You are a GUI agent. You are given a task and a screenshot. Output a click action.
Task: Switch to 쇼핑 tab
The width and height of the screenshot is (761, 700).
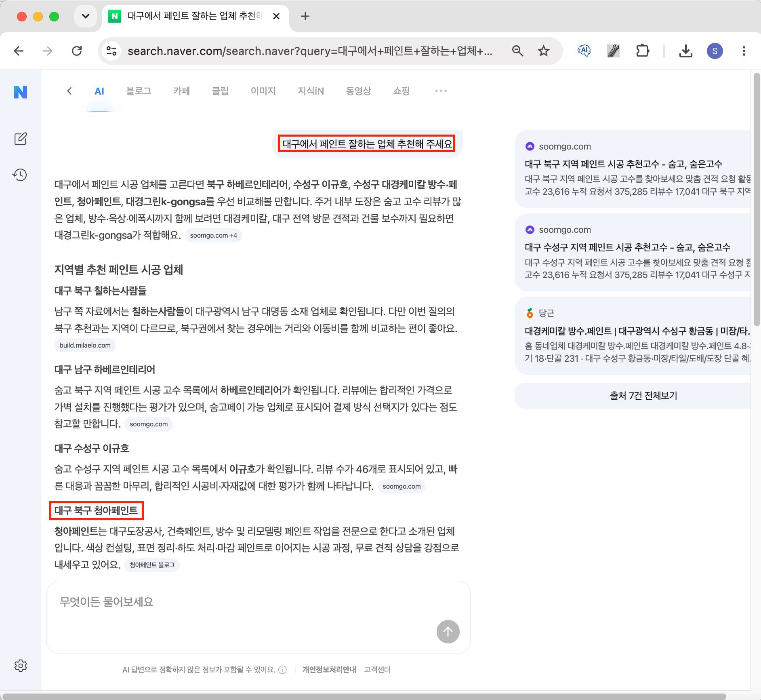pos(402,91)
